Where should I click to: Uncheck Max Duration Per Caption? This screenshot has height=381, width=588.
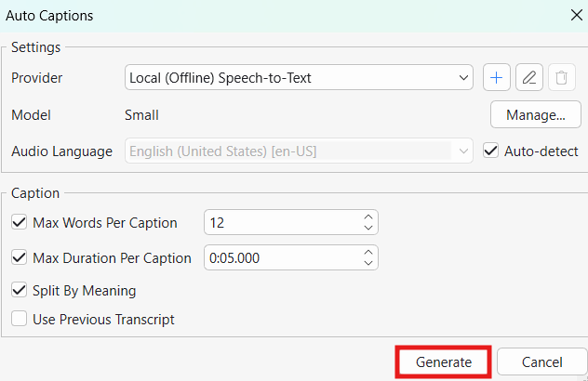(19, 257)
